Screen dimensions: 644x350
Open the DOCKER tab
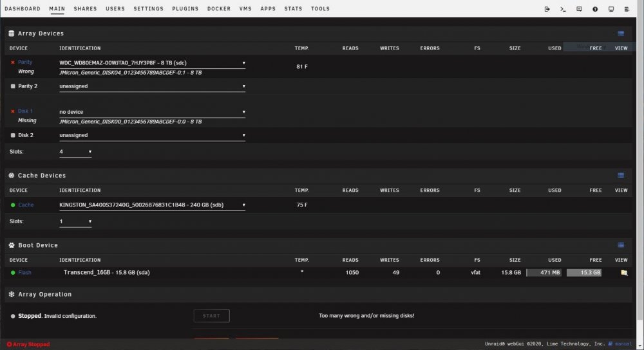(219, 8)
